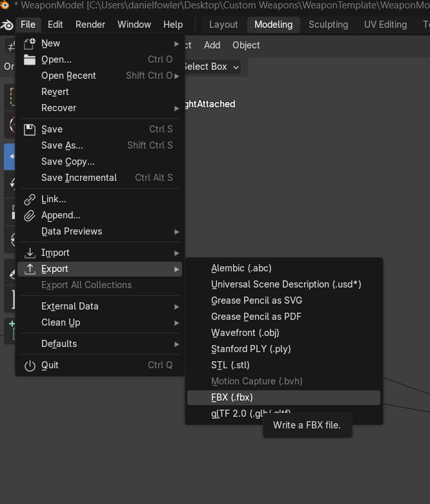Export as Alembic (.abc)
The image size is (430, 504).
[283, 268]
